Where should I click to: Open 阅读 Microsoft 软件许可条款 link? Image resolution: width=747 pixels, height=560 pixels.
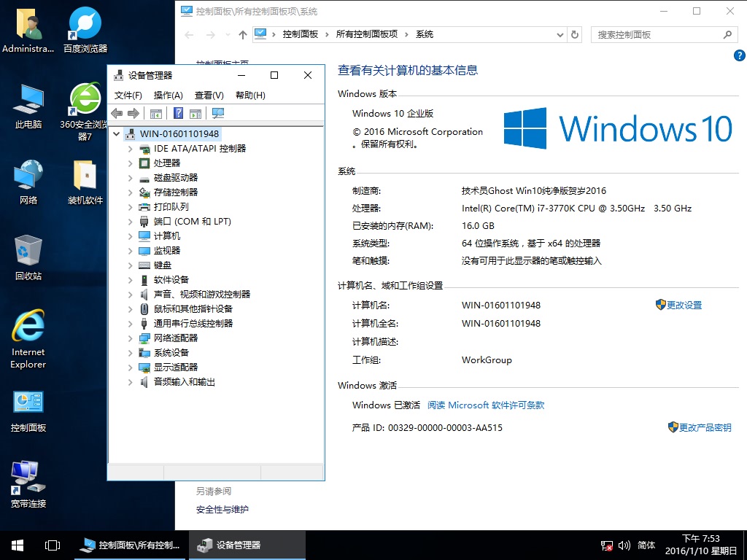(486, 405)
